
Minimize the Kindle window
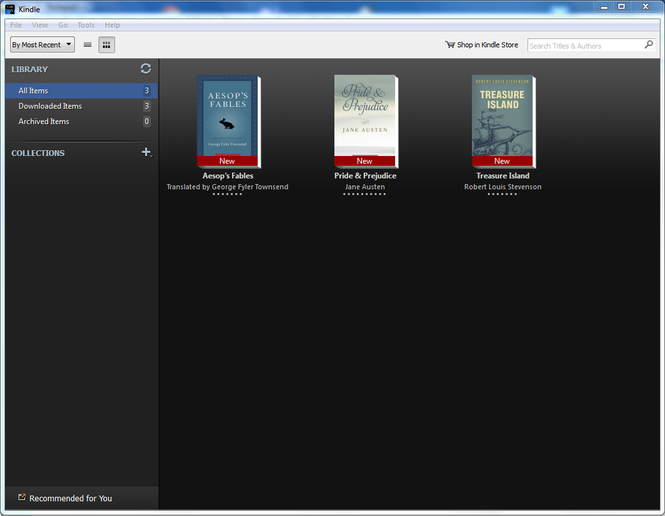click(x=604, y=7)
